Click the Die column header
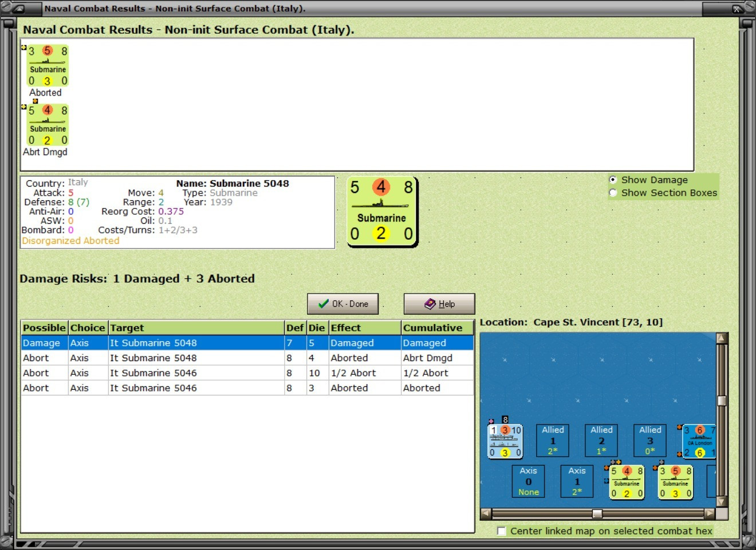The image size is (756, 550). (317, 328)
